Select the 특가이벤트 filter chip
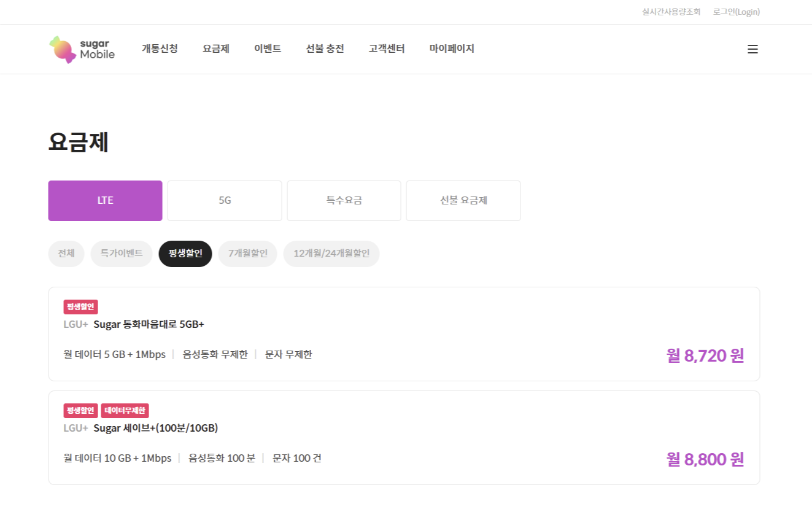The height and width of the screenshot is (509, 812). tap(122, 254)
